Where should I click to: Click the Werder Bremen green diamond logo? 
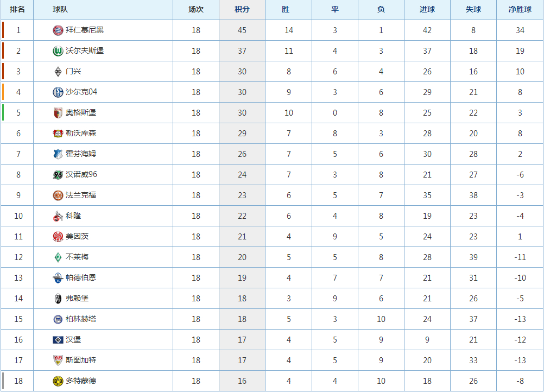pyautogui.click(x=58, y=257)
